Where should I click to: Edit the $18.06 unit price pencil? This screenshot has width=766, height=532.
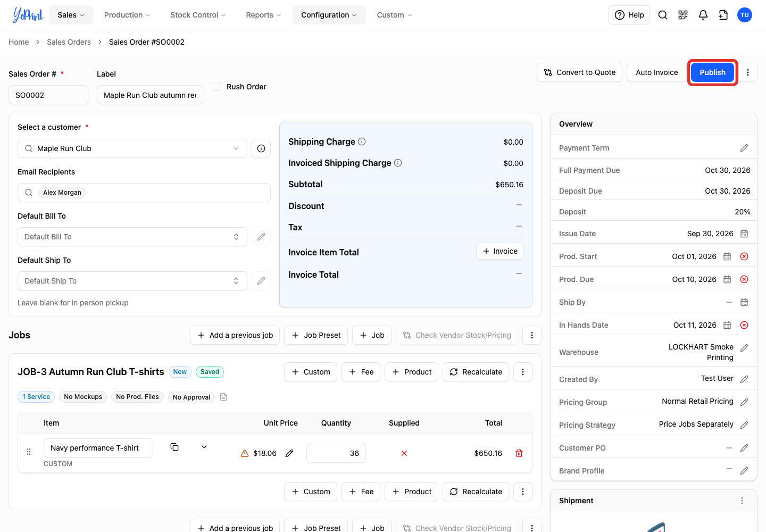click(289, 453)
